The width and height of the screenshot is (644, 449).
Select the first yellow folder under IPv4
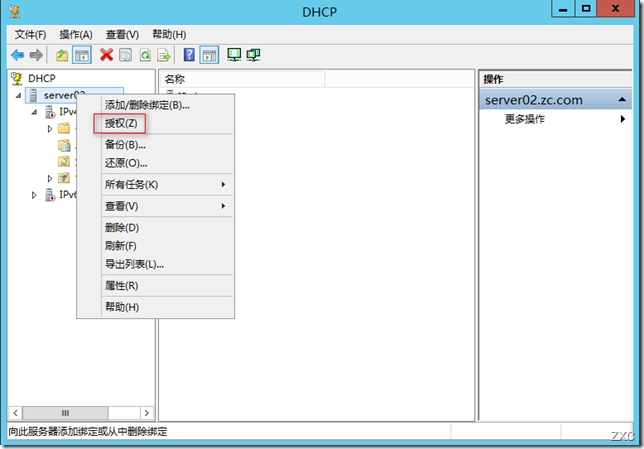coord(64,129)
